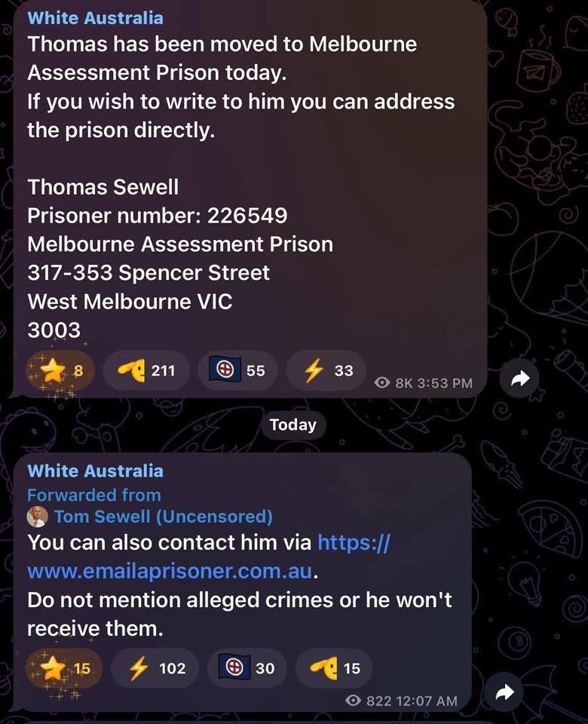The width and height of the screenshot is (588, 724).
Task: Tap the pointing hand reaction with 211
Action: coord(145,370)
